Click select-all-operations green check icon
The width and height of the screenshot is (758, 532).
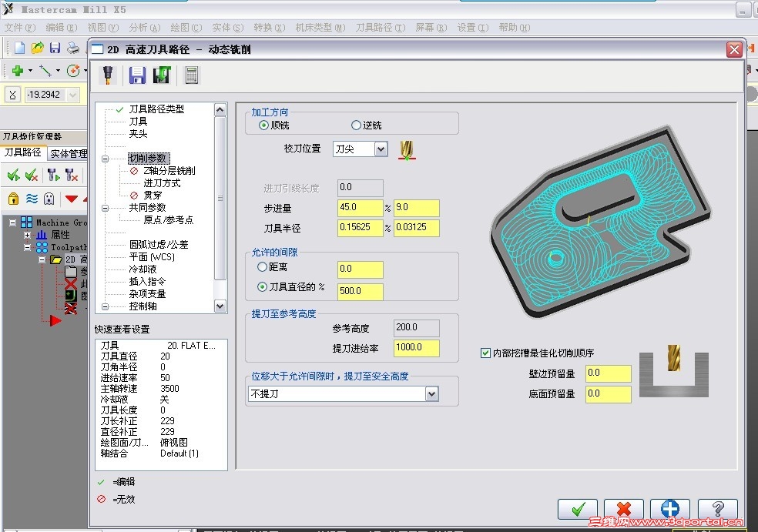14,175
